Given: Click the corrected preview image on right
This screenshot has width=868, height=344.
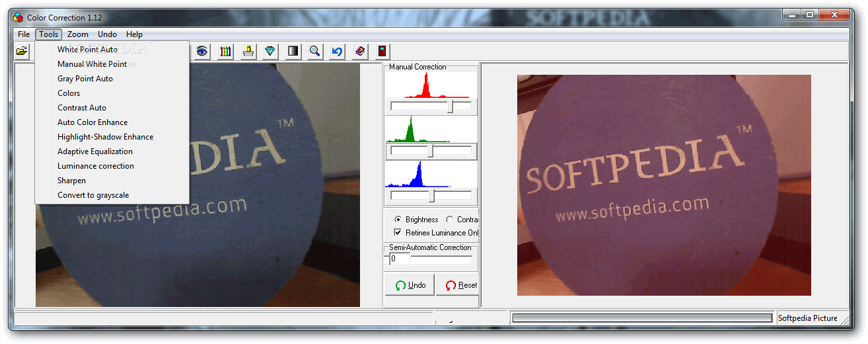Looking at the screenshot, I should pyautogui.click(x=664, y=185).
